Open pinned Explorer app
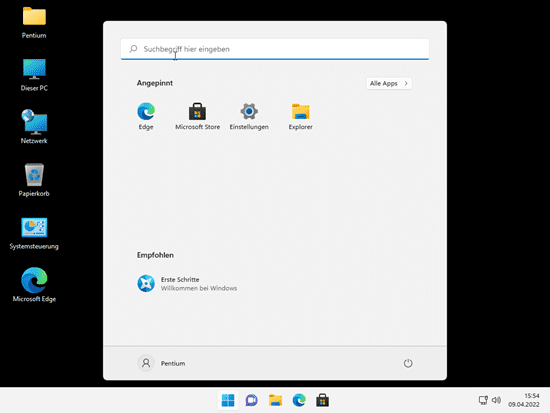 (x=301, y=116)
